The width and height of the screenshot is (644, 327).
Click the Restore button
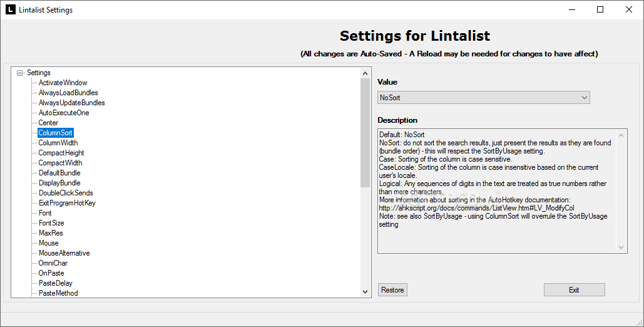392,290
